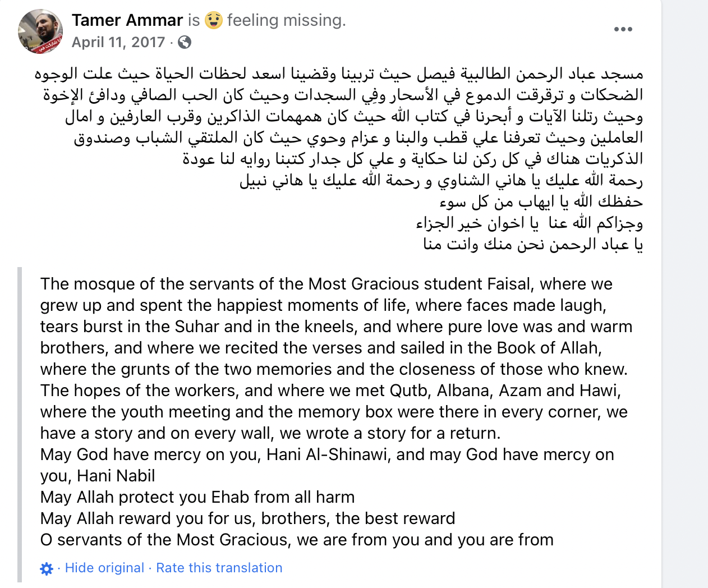
Task: Click the last Arabic line of the post
Action: tap(533, 244)
